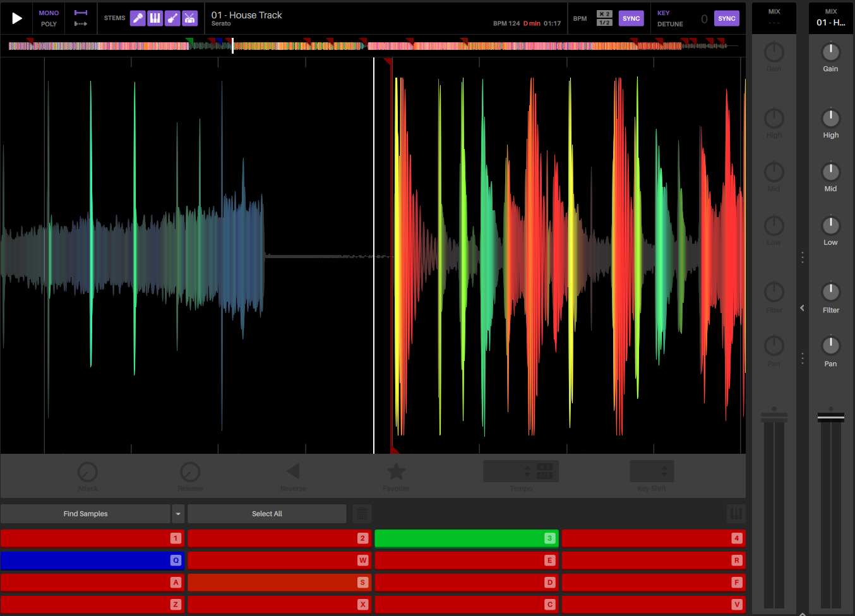Start playback with the play button
This screenshot has height=616, width=855.
pos(17,18)
